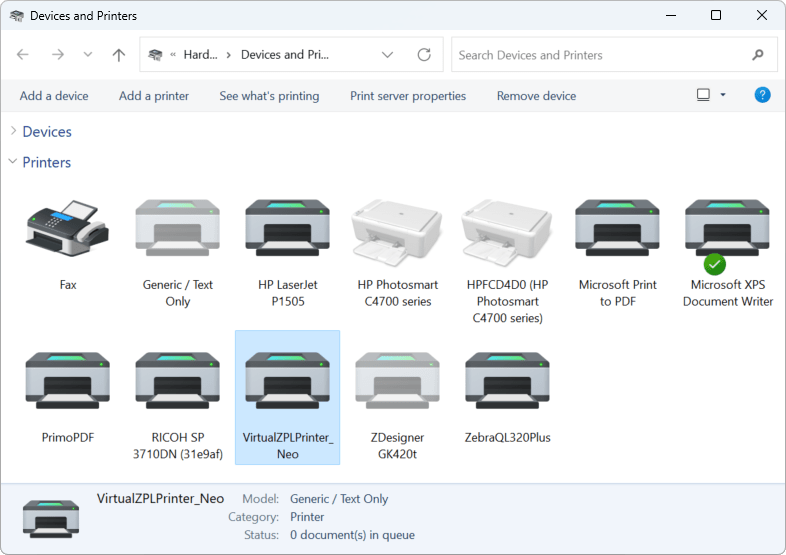Select the ZDesigner GK420t printer icon

(398, 381)
